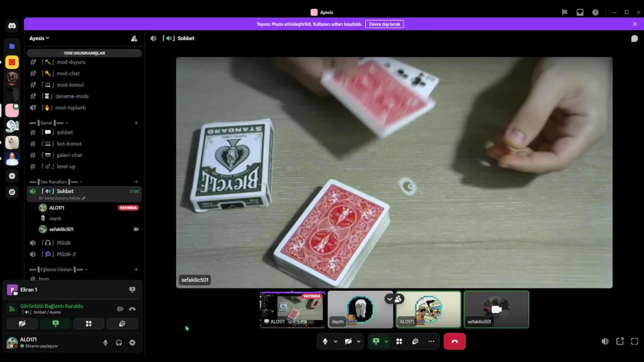Disconnect using phone icon in voice panel

pos(132,309)
